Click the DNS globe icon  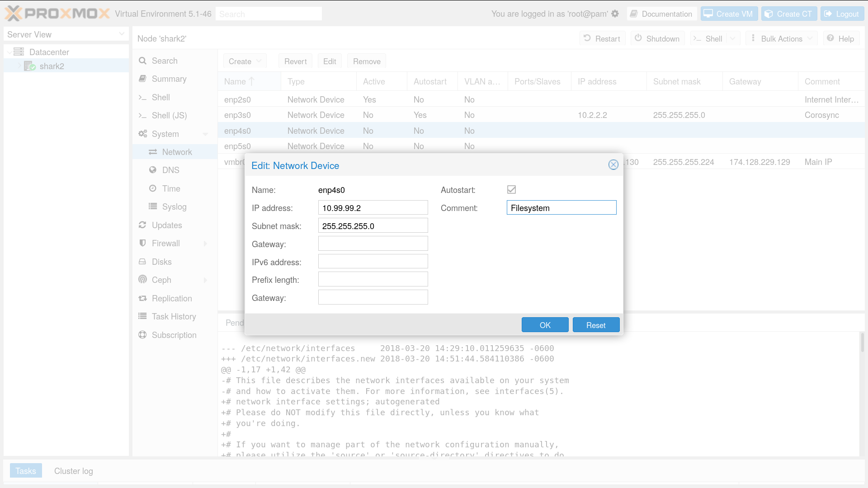[153, 170]
